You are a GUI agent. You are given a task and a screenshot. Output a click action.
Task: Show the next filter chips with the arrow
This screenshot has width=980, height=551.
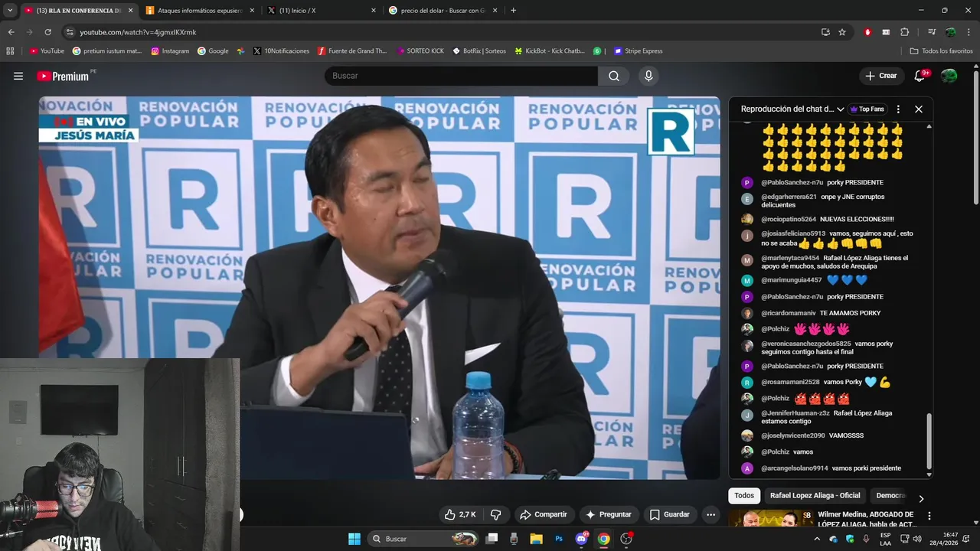pyautogui.click(x=921, y=498)
